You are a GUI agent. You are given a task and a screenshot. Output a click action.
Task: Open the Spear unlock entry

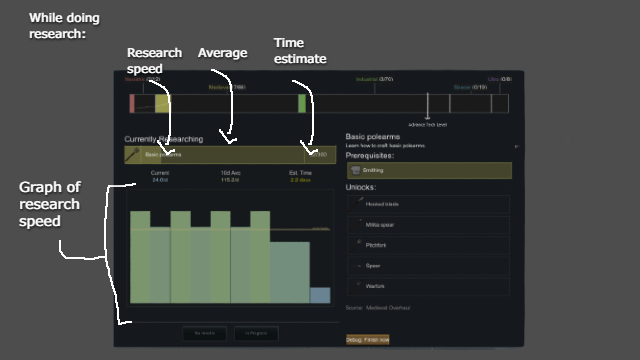428,266
